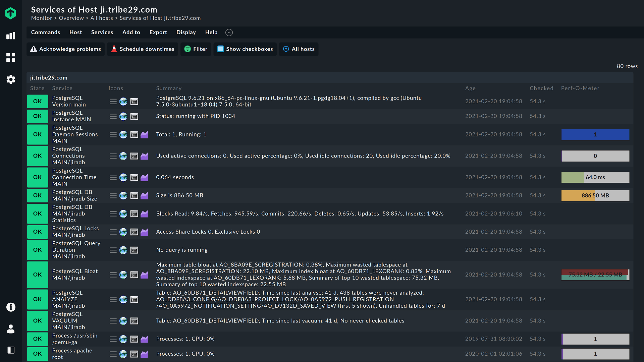Open the Display menu
Viewport: 644px width, 362px height.
point(186,32)
